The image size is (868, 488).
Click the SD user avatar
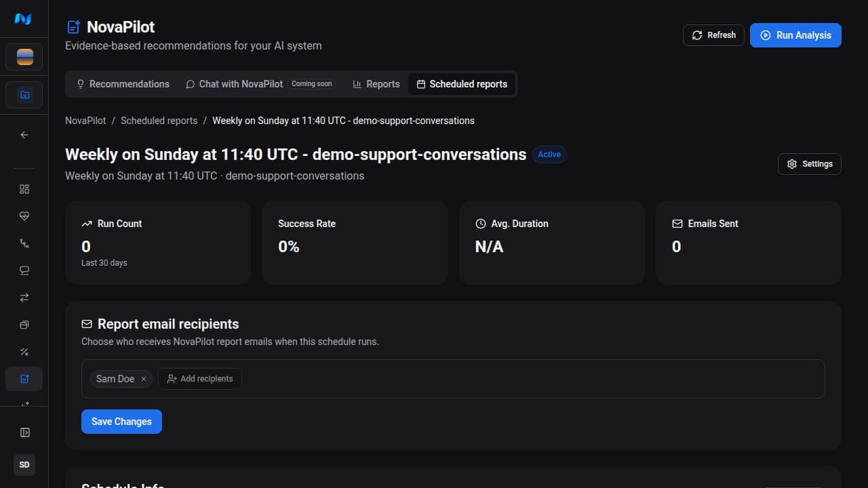[x=24, y=465]
